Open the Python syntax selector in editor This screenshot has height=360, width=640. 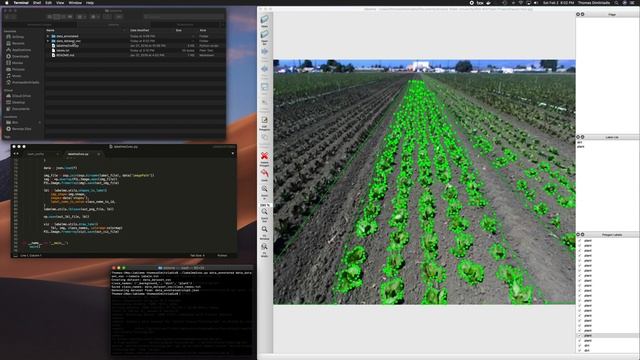[x=222, y=256]
